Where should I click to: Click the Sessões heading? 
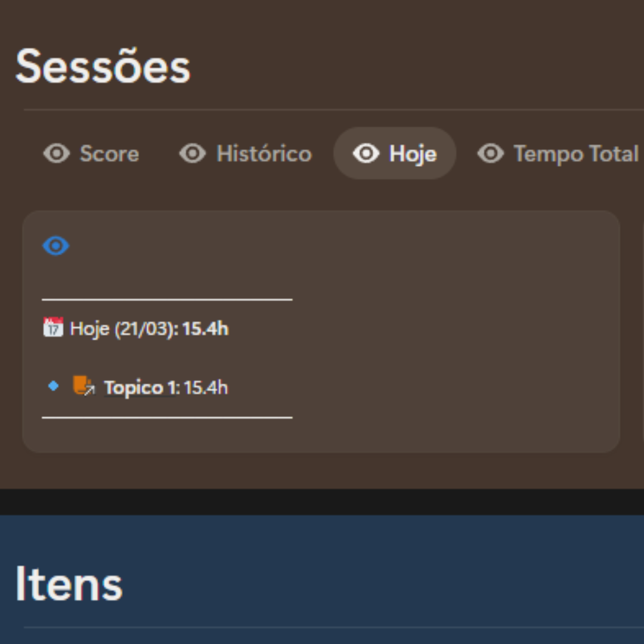pos(103,67)
